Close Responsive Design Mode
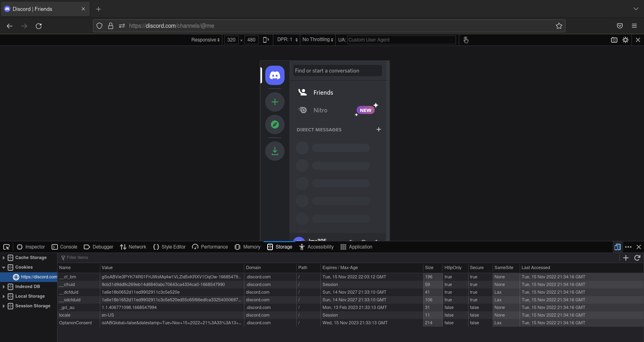Image resolution: width=644 pixels, height=342 pixels. coord(638,40)
